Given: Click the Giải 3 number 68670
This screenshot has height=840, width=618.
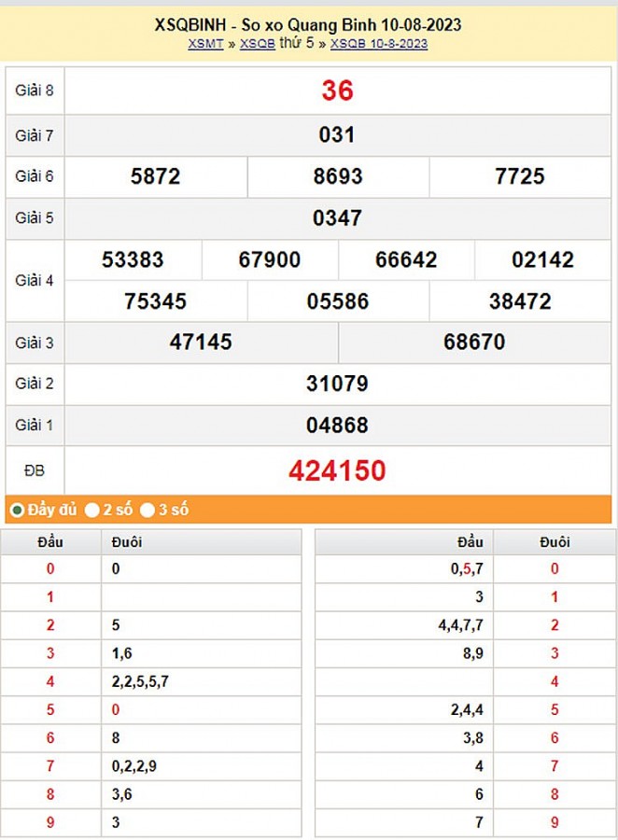Looking at the screenshot, I should tap(474, 343).
